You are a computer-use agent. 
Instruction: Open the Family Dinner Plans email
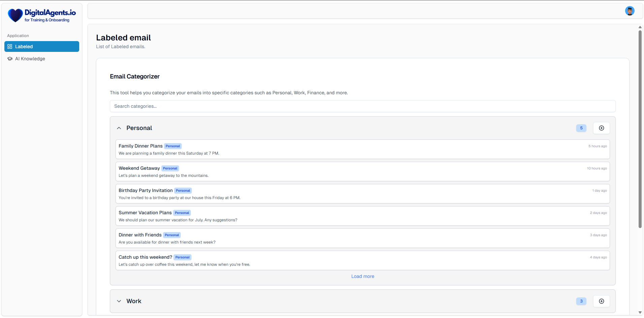tap(140, 146)
